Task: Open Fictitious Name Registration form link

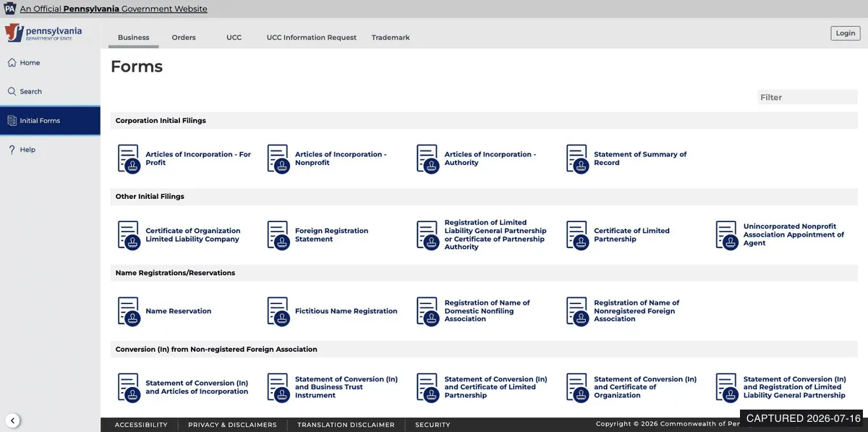Action: 346,311
